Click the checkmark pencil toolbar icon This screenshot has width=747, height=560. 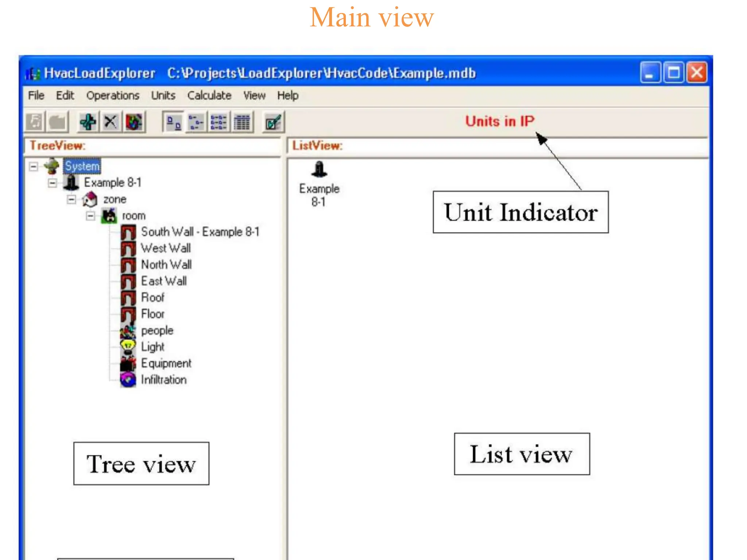click(273, 122)
